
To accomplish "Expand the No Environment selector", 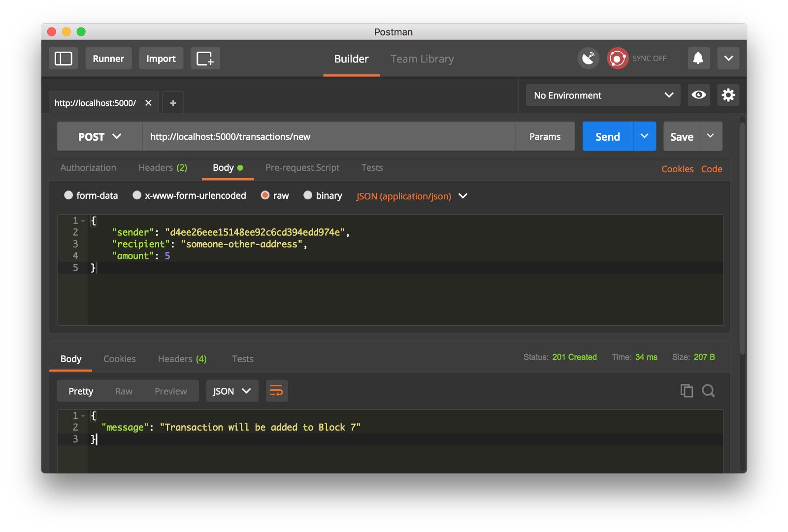I will [x=603, y=95].
